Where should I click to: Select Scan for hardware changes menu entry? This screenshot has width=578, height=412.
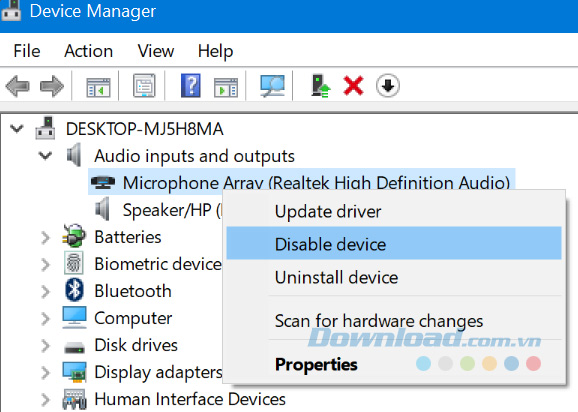(394, 321)
